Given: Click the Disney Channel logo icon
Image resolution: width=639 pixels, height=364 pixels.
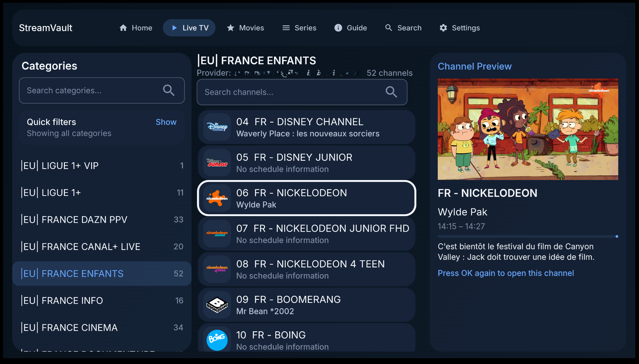Looking at the screenshot, I should pyautogui.click(x=217, y=127).
